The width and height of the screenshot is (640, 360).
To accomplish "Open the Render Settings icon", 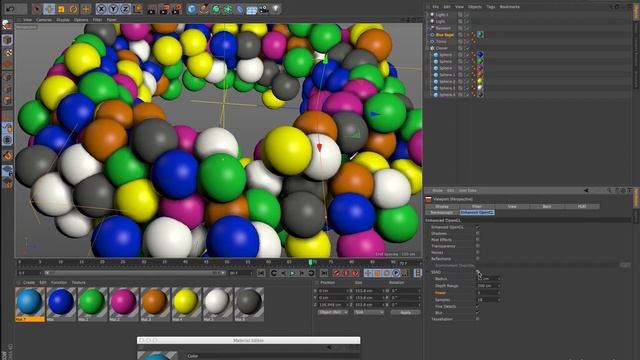I will tap(176, 9).
